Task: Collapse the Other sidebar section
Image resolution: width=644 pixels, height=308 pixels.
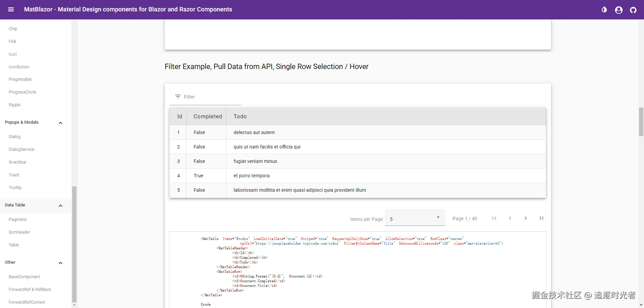Action: pyautogui.click(x=60, y=263)
